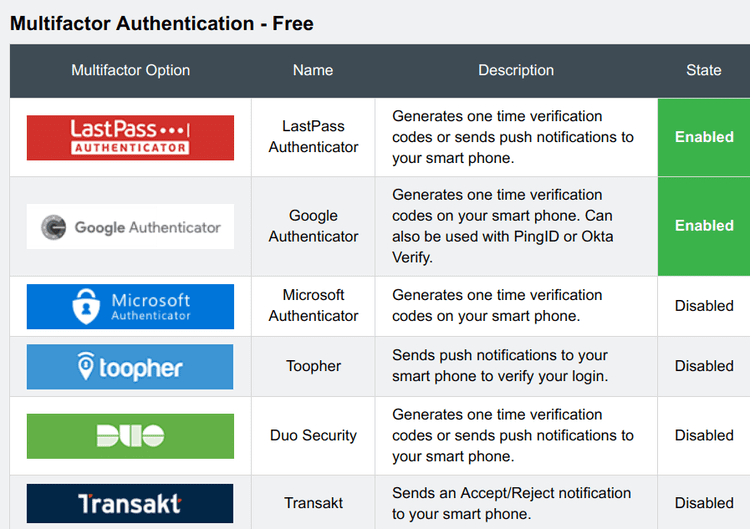Select the Microsoft Authenticator logo banner

pyautogui.click(x=130, y=307)
